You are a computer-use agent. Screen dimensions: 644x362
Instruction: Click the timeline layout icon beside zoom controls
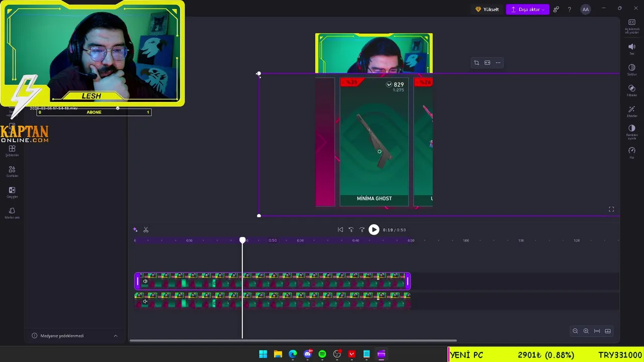click(x=608, y=331)
